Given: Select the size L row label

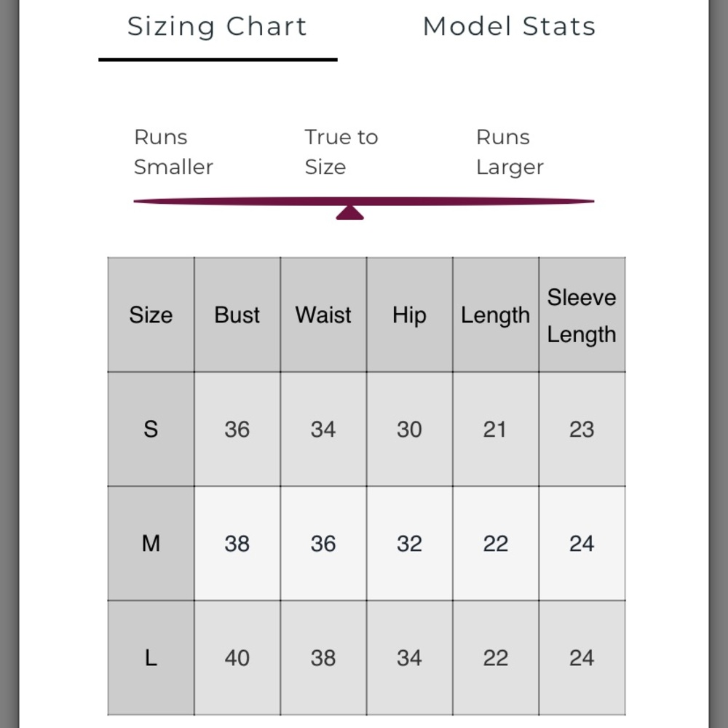Looking at the screenshot, I should click(x=151, y=658).
